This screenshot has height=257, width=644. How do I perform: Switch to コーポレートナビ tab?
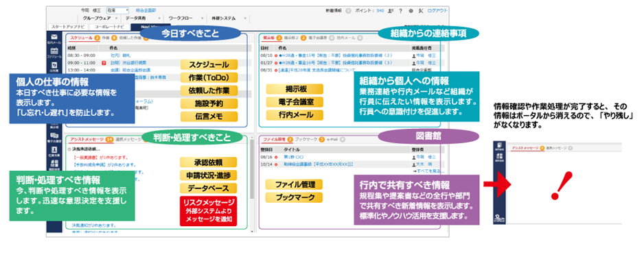(x=110, y=27)
